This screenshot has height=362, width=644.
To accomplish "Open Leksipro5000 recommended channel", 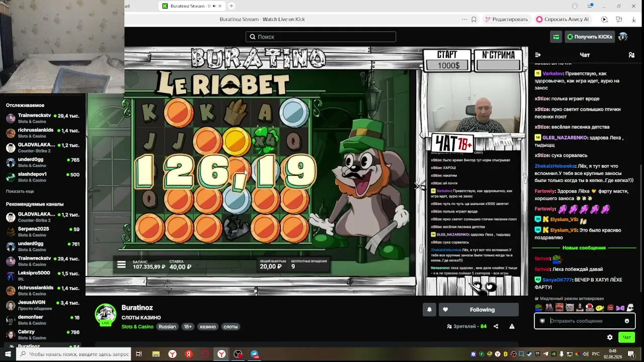I will coord(43,275).
